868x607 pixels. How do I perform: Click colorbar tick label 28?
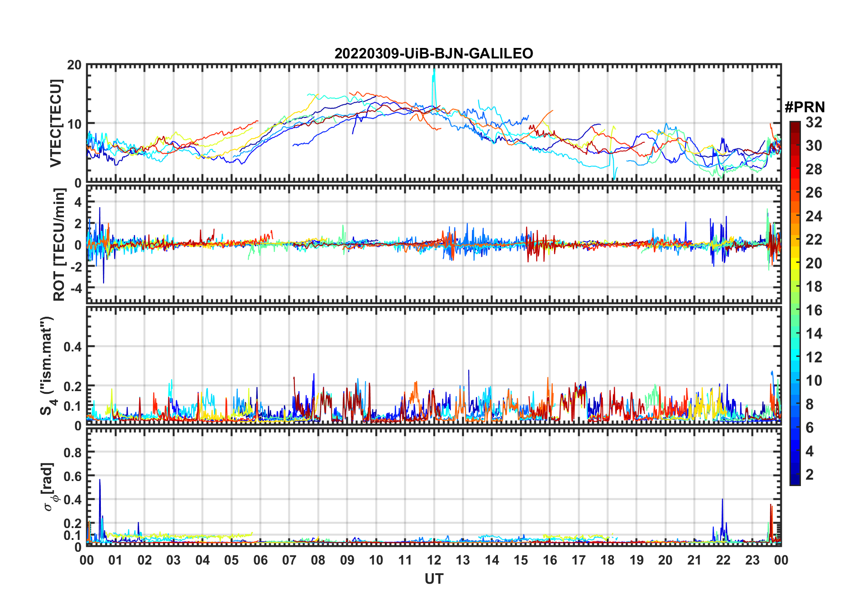tap(814, 169)
